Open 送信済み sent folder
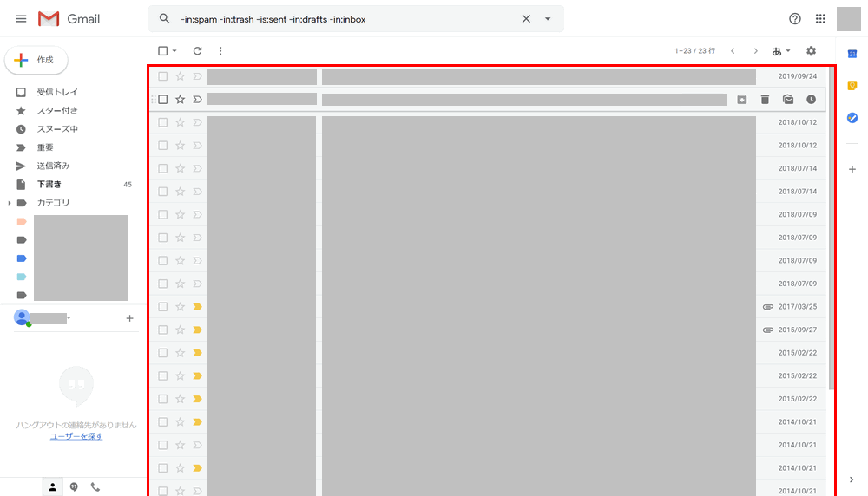Screen dimensions: 868x496 53,166
